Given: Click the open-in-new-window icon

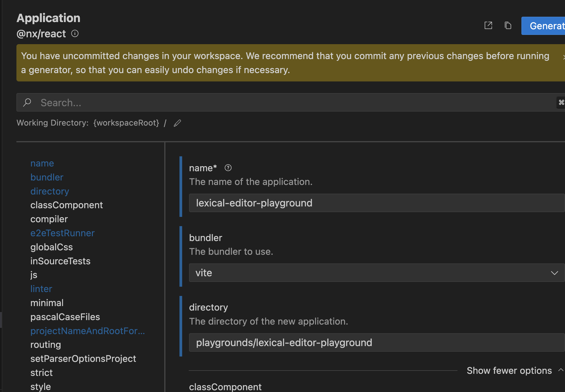Looking at the screenshot, I should pyautogui.click(x=488, y=26).
